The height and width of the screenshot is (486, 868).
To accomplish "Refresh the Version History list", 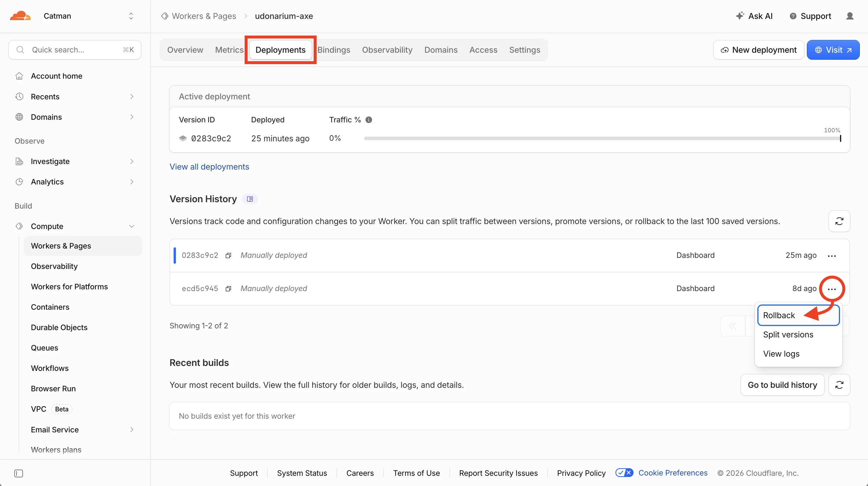I will (x=839, y=221).
